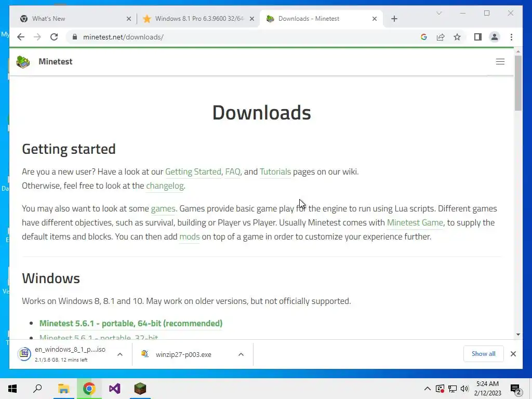Close the Windows 8.1 Pro tab
The width and height of the screenshot is (532, 399).
tap(252, 19)
